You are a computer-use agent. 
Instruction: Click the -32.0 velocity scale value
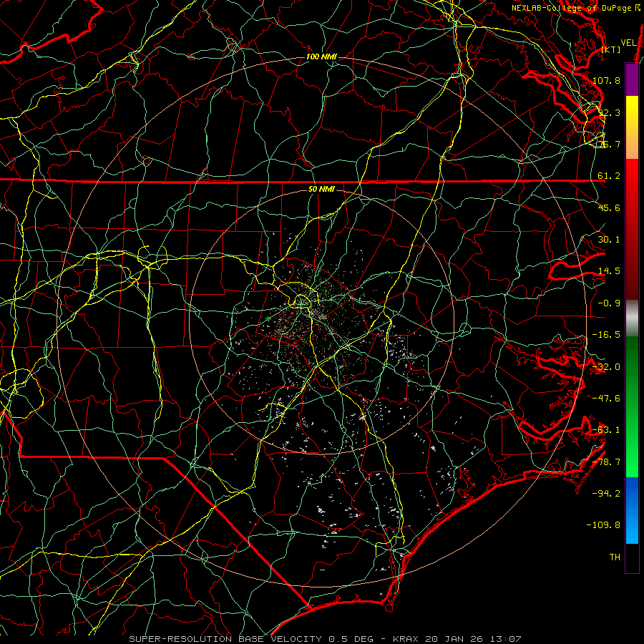coord(607,367)
